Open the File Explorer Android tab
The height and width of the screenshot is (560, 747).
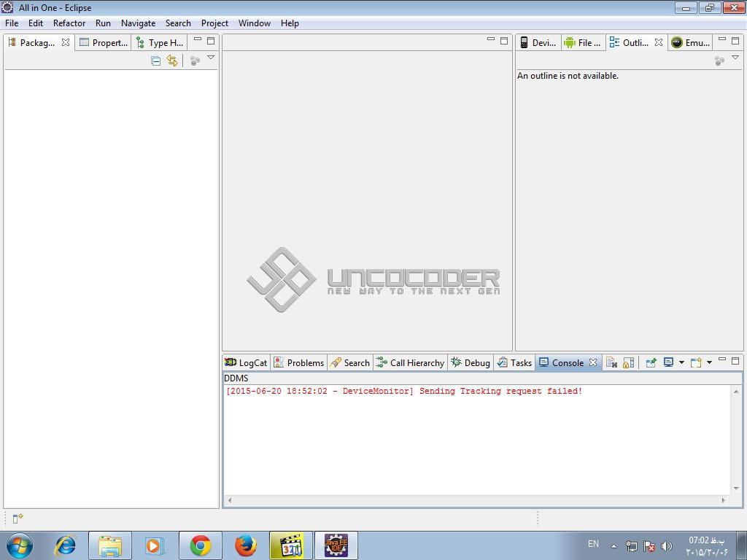[x=582, y=43]
